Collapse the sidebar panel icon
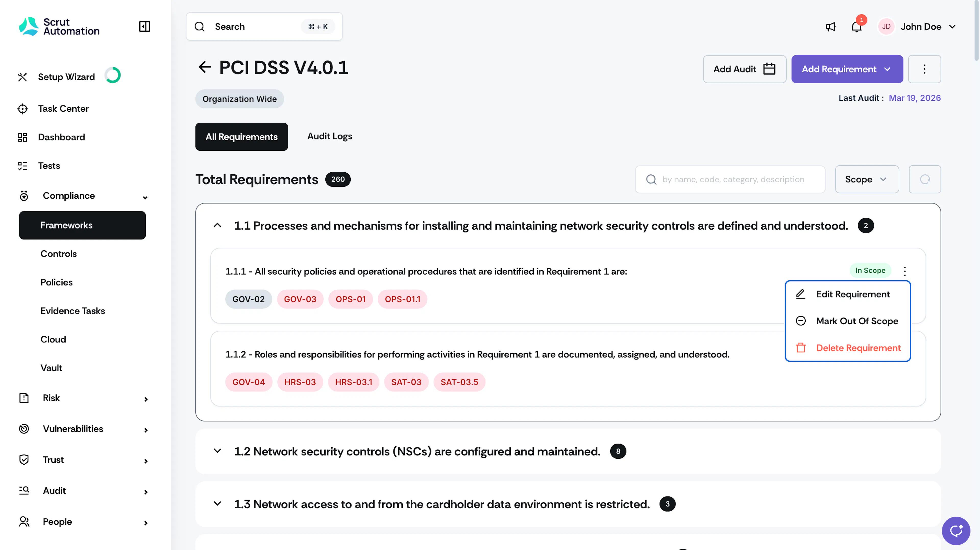980x550 pixels. click(x=144, y=27)
